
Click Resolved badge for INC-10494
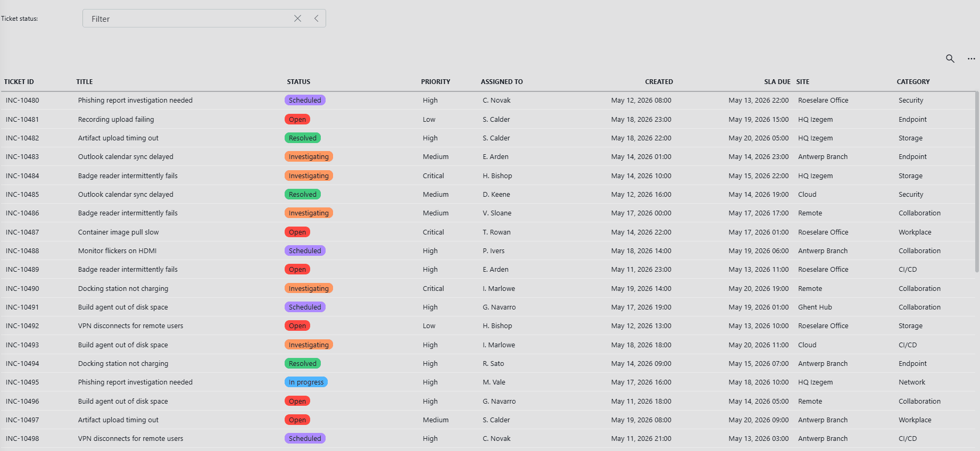pos(303,364)
